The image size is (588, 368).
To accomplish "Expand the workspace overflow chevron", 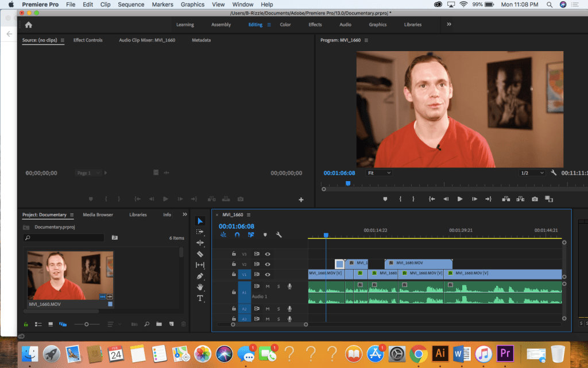I will (448, 24).
